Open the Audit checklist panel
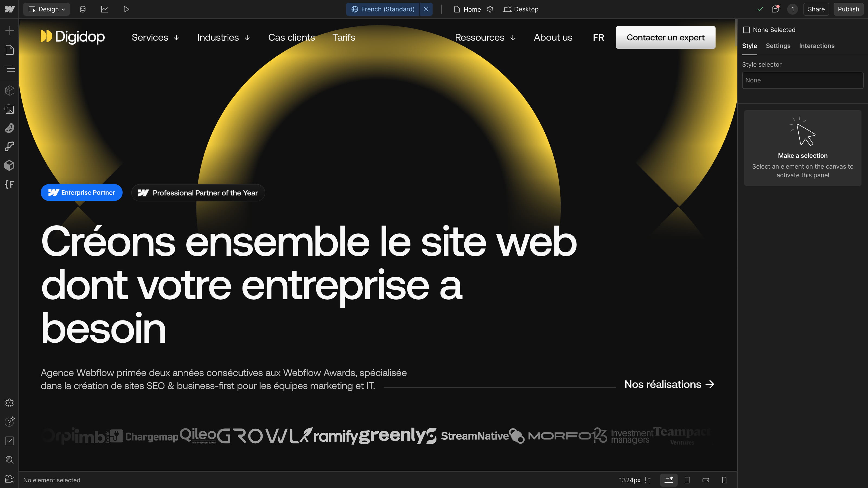Viewport: 868px width, 488px height. tap(9, 441)
